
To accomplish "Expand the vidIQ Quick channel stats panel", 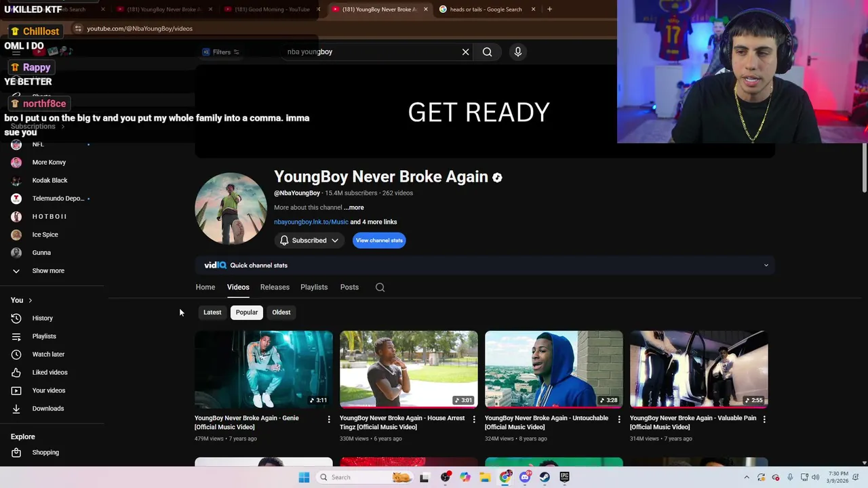I will pyautogui.click(x=766, y=265).
